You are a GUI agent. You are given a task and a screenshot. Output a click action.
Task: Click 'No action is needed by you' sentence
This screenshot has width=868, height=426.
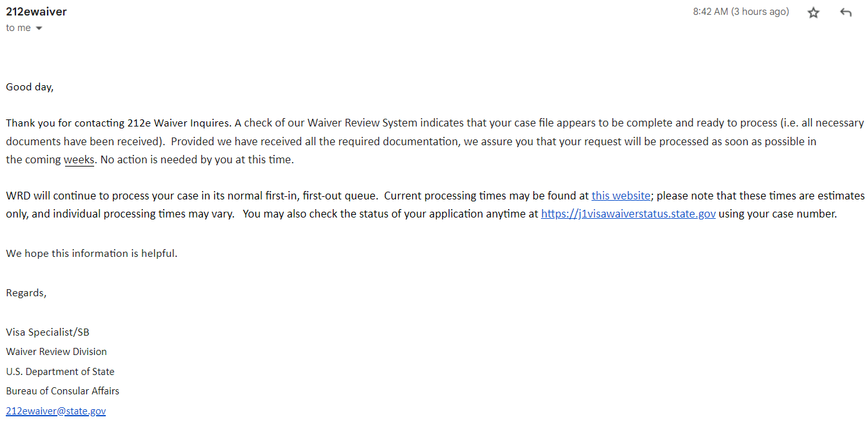(197, 160)
